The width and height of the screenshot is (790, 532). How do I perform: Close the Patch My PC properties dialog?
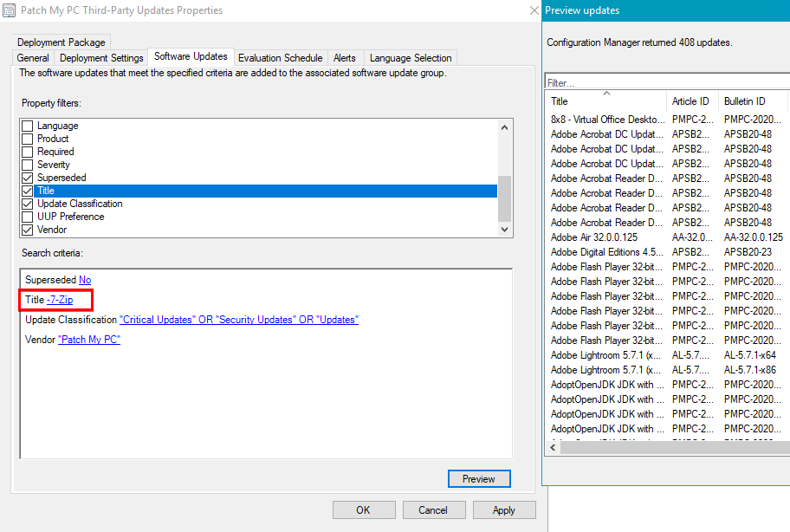[534, 10]
